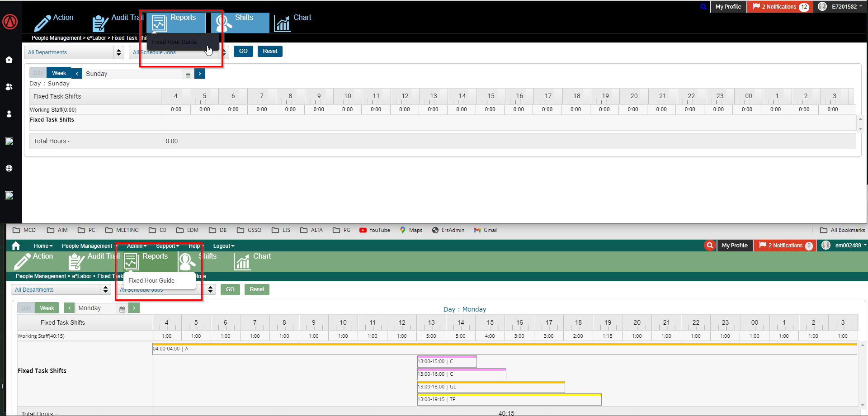Open ErsAdmin bookmark
The width and height of the screenshot is (868, 416).
point(448,230)
